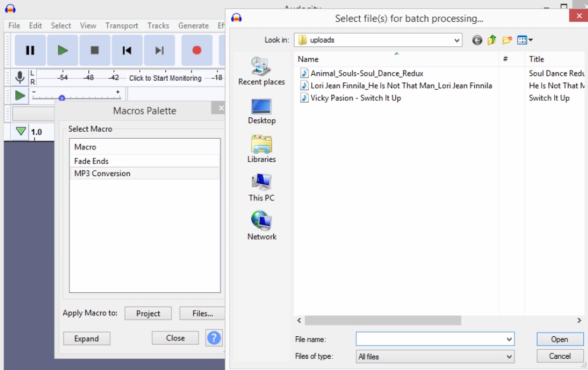Go to Desktop in the sidebar
Image resolution: width=588 pixels, height=370 pixels.
click(x=261, y=111)
